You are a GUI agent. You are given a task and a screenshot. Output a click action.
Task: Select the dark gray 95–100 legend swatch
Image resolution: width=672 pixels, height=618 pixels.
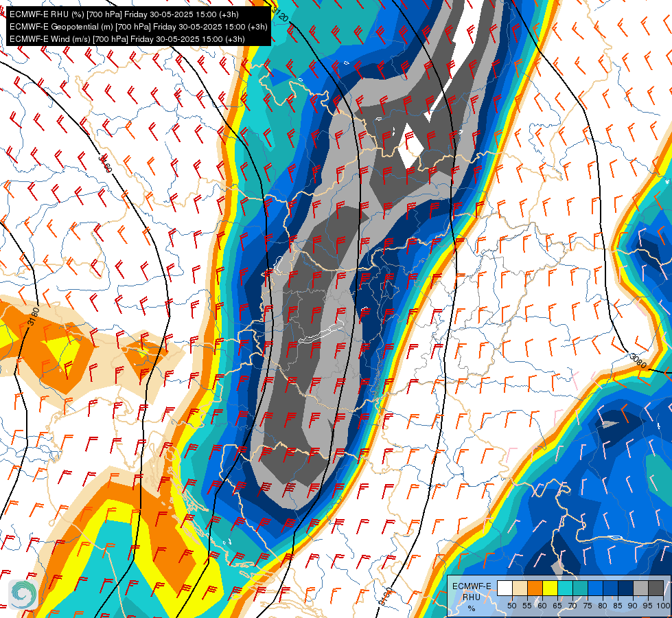(656, 588)
